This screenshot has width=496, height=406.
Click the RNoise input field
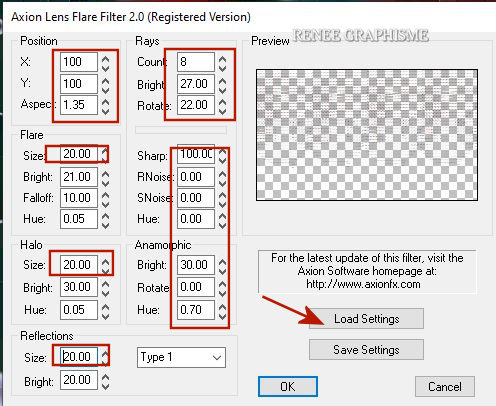coord(196,177)
